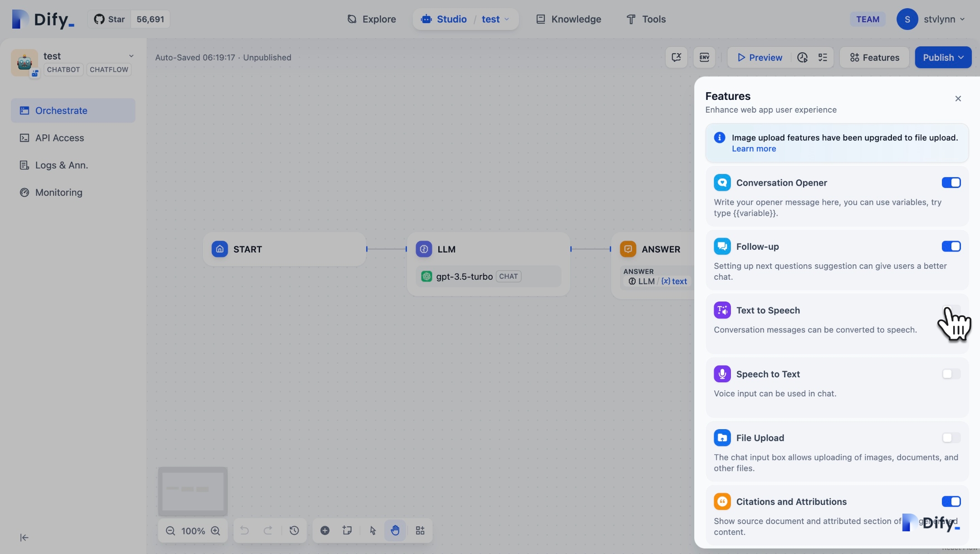Screen dimensions: 980x554
Task: Turn off the Follow-up toggle
Action: (951, 247)
